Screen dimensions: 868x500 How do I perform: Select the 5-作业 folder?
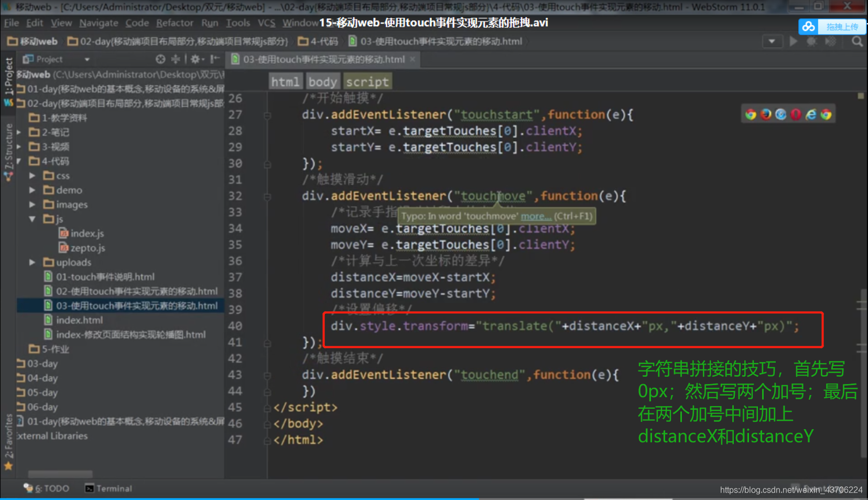click(49, 349)
